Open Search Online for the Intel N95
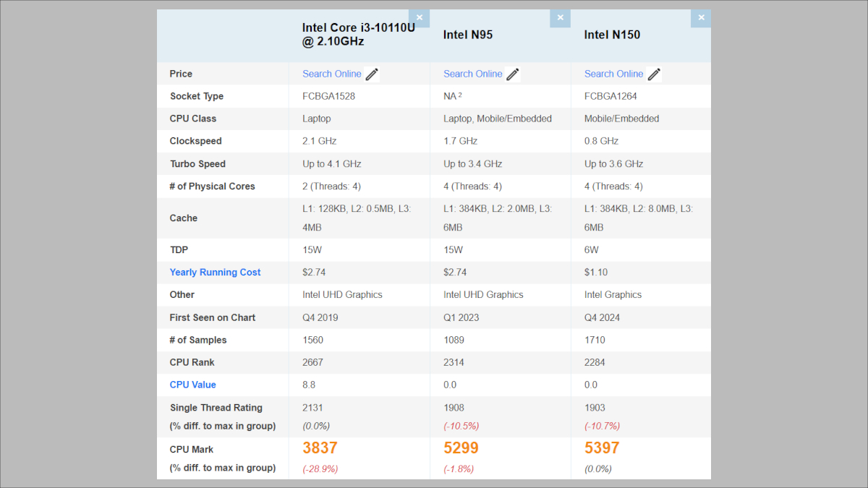 coord(472,73)
